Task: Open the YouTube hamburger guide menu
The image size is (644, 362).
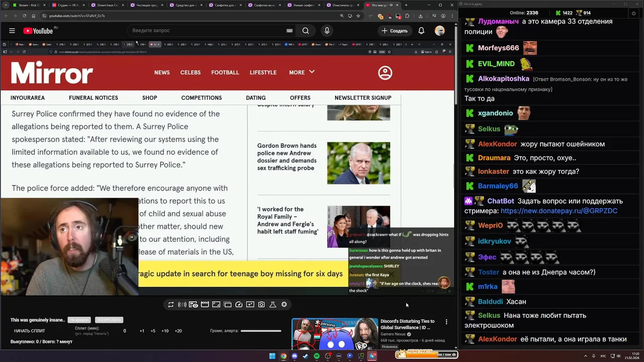Action: (12, 31)
